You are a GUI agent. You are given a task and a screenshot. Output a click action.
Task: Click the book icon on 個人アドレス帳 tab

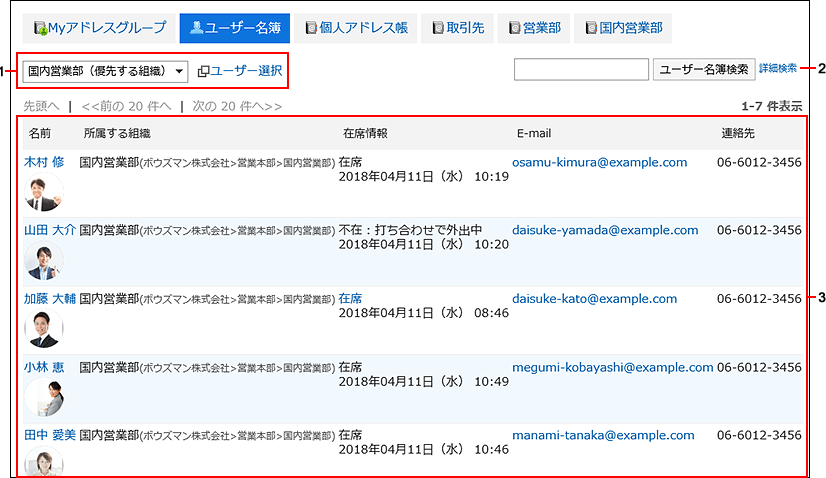pyautogui.click(x=312, y=28)
